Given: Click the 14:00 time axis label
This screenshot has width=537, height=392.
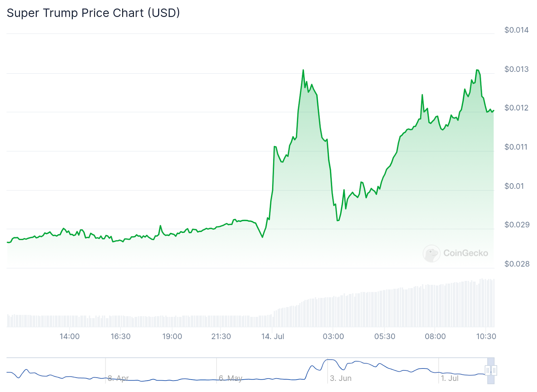Looking at the screenshot, I should pos(69,336).
